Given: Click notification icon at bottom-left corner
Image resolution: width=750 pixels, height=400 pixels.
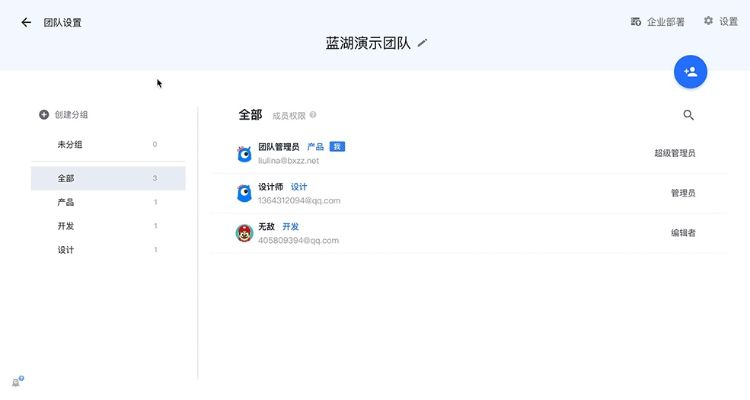Looking at the screenshot, I should point(18,381).
